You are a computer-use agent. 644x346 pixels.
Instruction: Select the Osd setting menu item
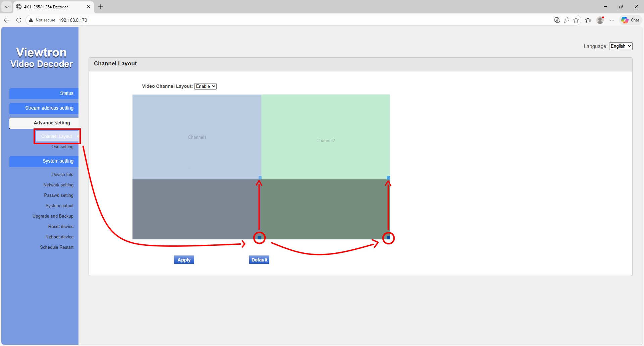coord(62,147)
